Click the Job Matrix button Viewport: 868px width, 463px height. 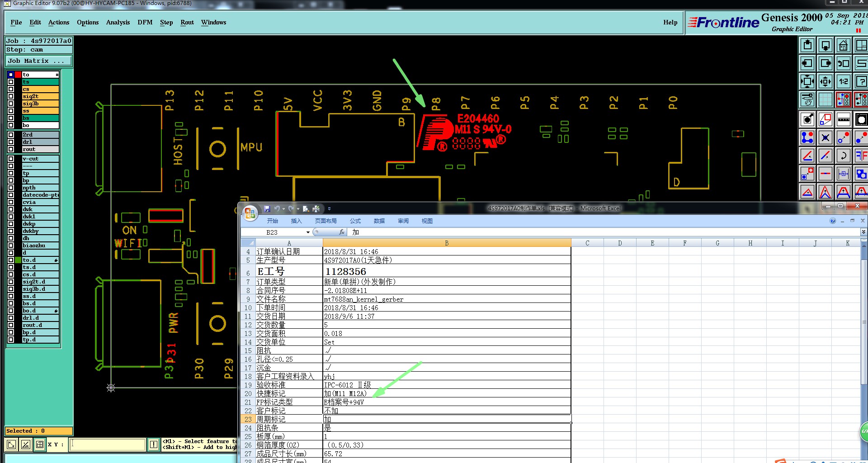(38, 61)
